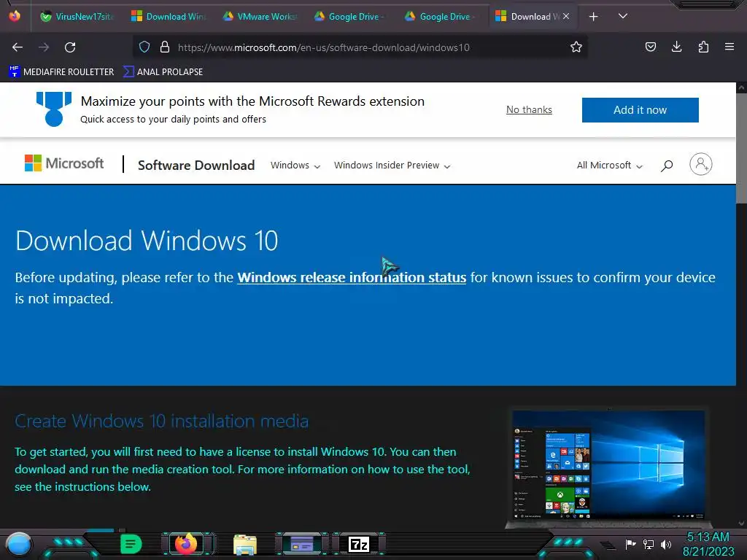
Task: Click the Firefox View icon
Action: (x=15, y=16)
